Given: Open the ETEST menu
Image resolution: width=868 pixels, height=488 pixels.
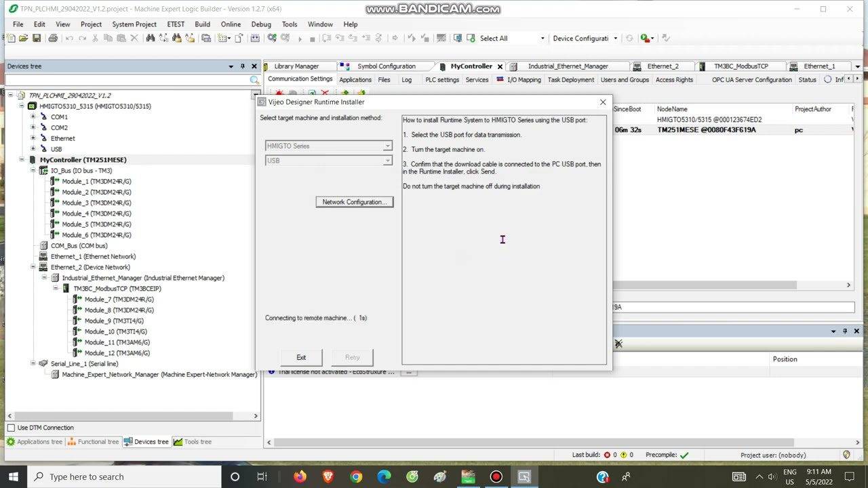Looking at the screenshot, I should pos(176,24).
